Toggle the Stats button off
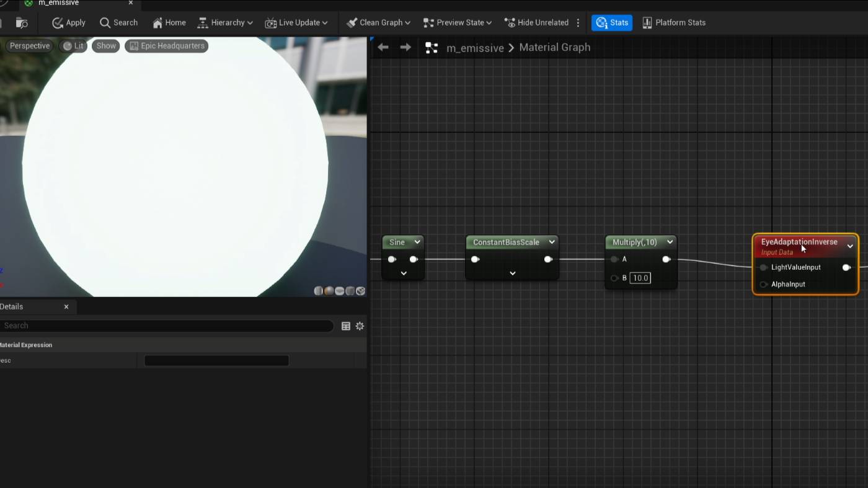This screenshot has height=488, width=868. (611, 23)
